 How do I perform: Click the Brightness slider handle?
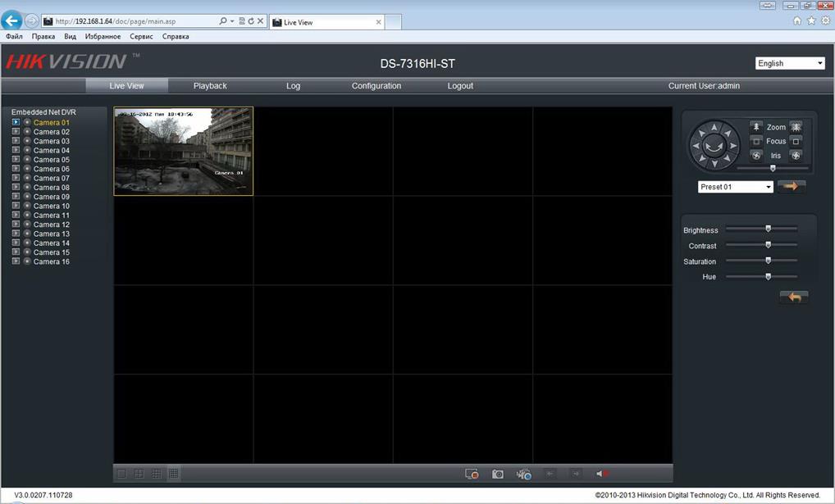(768, 229)
